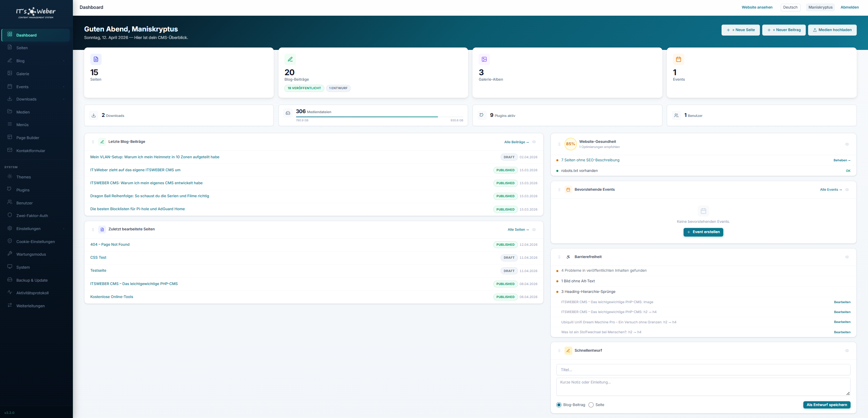Open the Plugins sidebar icon
Viewport: 868px width, 418px height.
(x=10, y=190)
